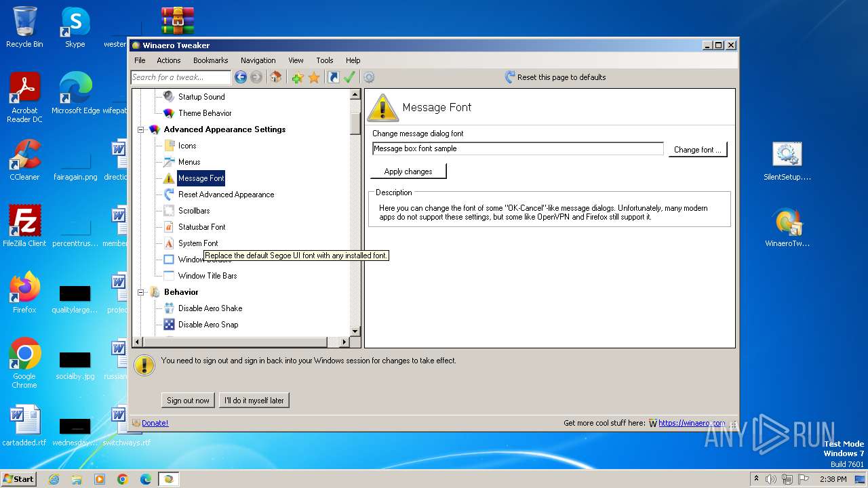
Task: Open the Donate! link
Action: coord(155,423)
